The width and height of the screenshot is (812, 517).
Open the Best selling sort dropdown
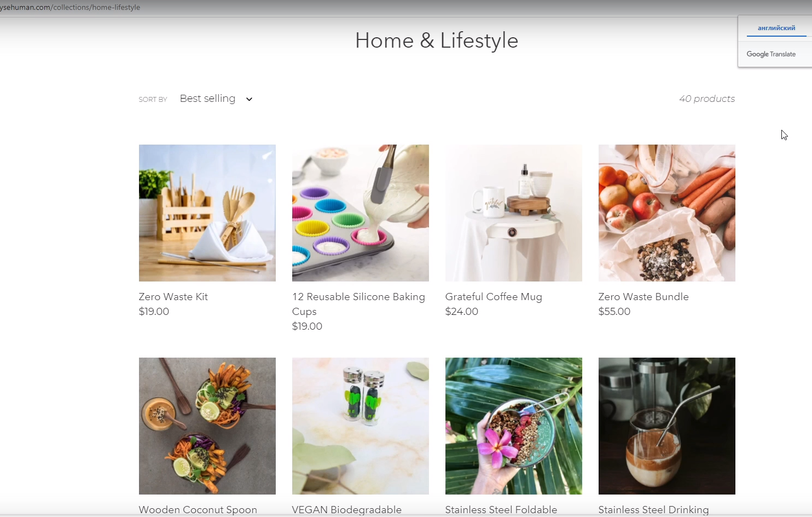[x=216, y=99]
